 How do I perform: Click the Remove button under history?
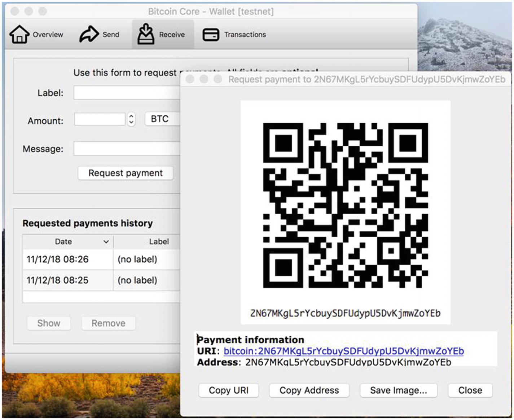108,323
